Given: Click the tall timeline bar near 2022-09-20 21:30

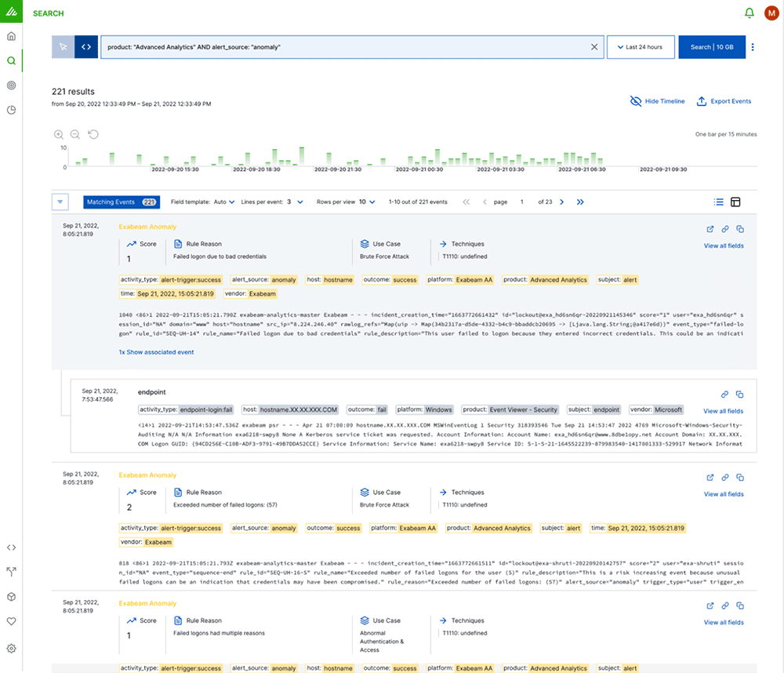Looking at the screenshot, I should (302, 155).
